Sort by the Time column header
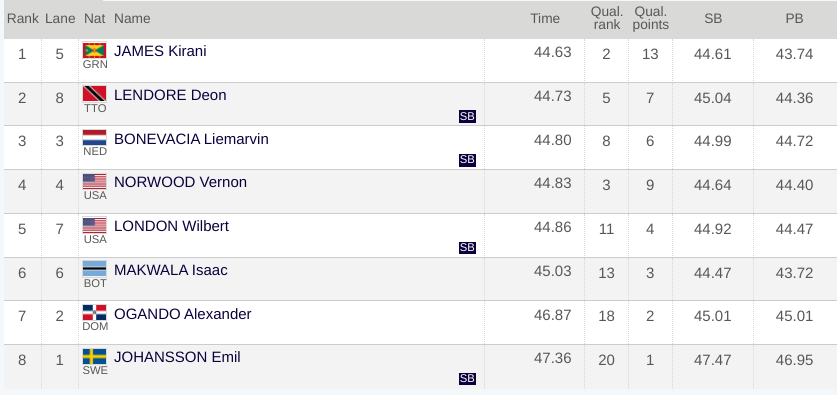837x395 pixels. point(545,19)
